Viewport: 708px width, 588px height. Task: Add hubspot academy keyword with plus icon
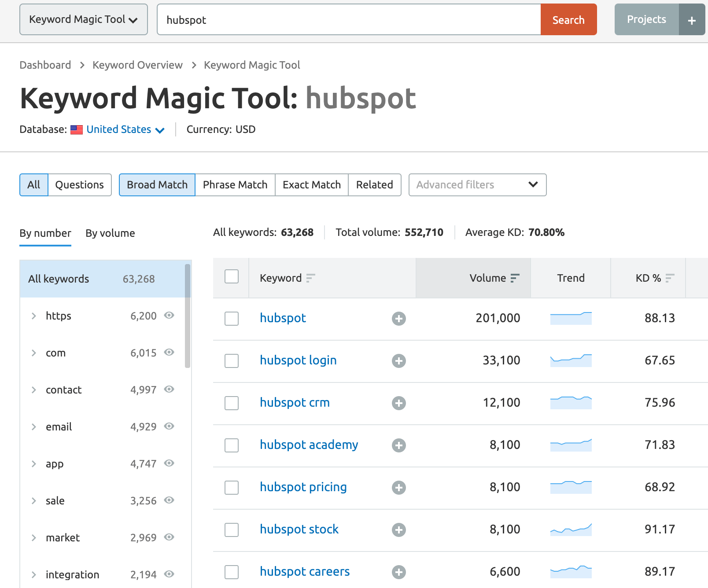click(x=399, y=445)
